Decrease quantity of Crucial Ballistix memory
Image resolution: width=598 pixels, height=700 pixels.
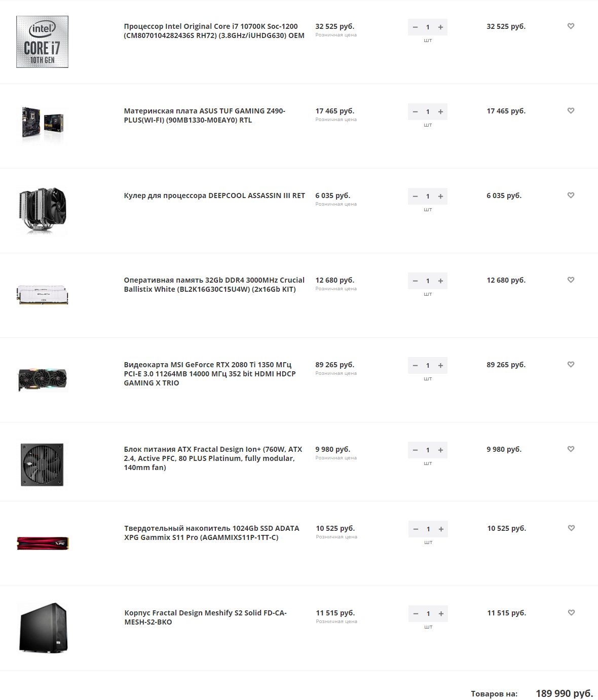coord(415,281)
